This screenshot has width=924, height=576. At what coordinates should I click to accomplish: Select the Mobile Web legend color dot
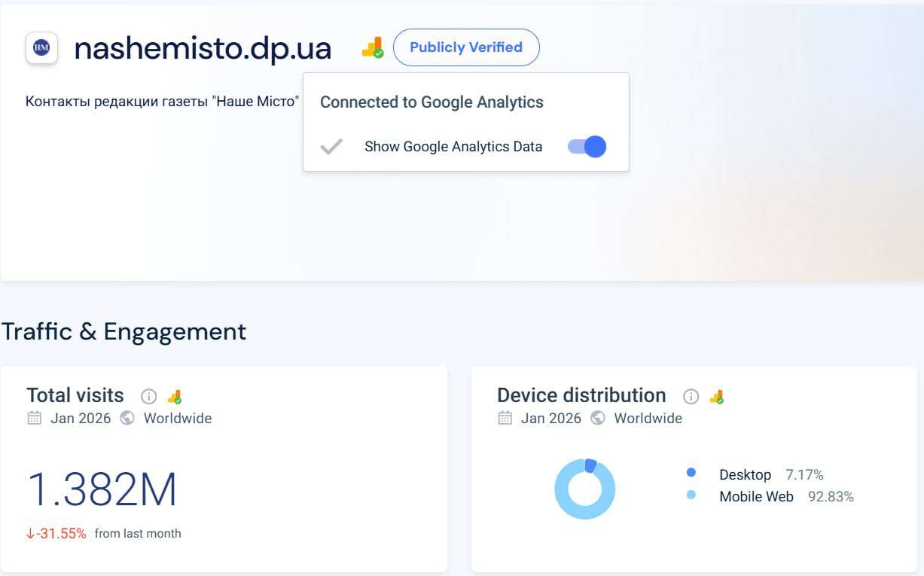pos(691,495)
